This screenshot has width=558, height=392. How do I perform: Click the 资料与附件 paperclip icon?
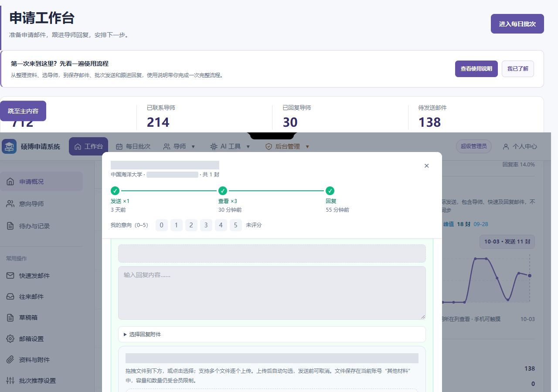(10, 360)
